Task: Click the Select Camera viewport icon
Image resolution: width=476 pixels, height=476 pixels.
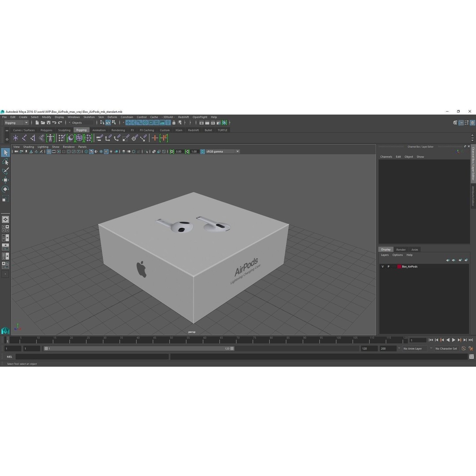Action: coord(16,152)
